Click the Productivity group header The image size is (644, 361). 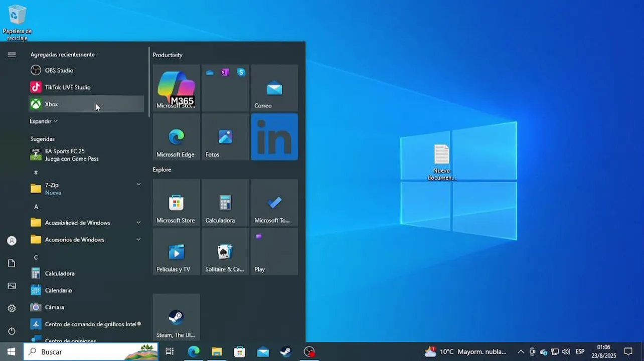(168, 55)
